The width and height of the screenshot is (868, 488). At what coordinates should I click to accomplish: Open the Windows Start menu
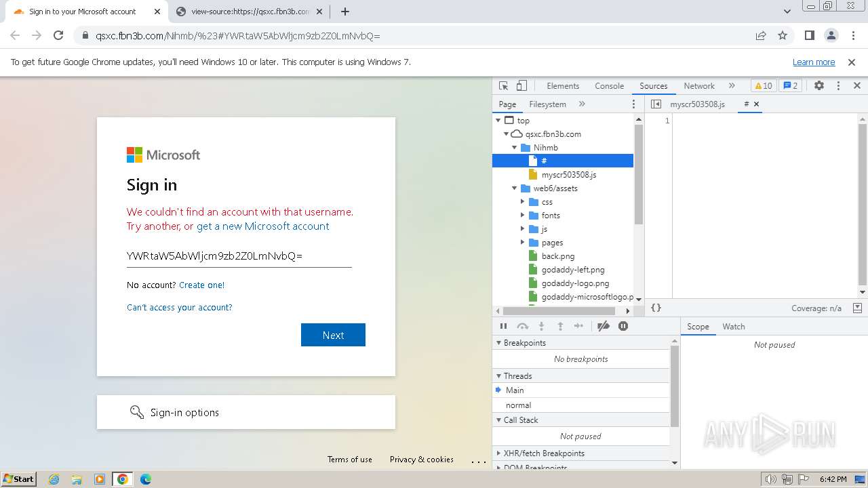(x=18, y=479)
